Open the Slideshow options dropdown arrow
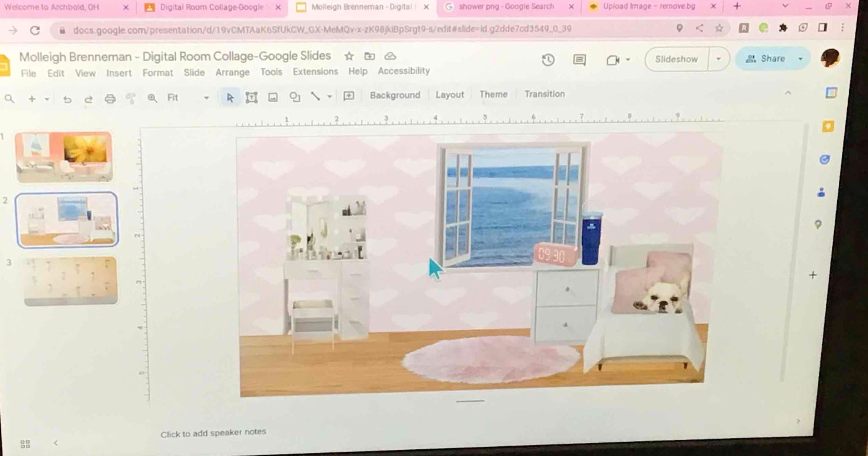The image size is (868, 456). 718,59
